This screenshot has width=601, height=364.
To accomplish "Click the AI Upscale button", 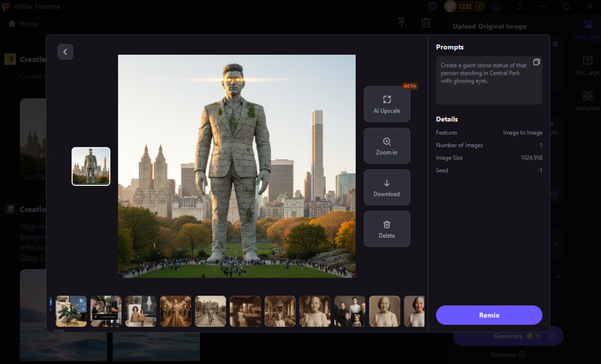I will click(387, 104).
